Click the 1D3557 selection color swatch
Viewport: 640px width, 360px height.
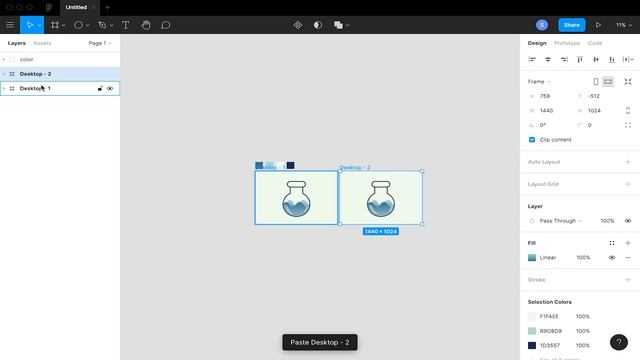coord(532,345)
